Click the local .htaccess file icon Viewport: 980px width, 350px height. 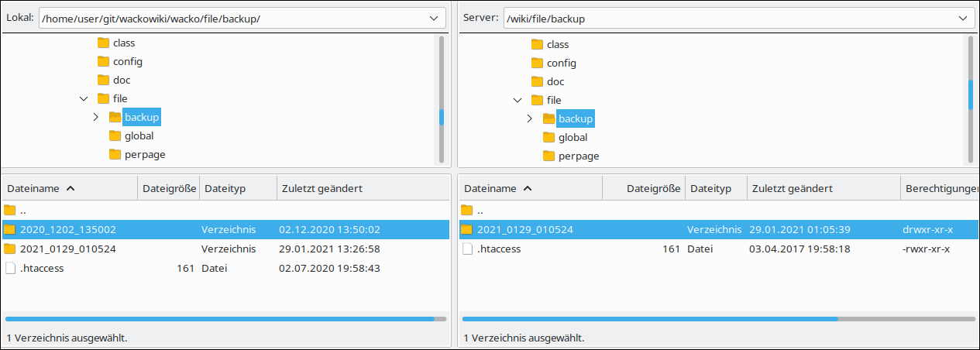pos(10,268)
